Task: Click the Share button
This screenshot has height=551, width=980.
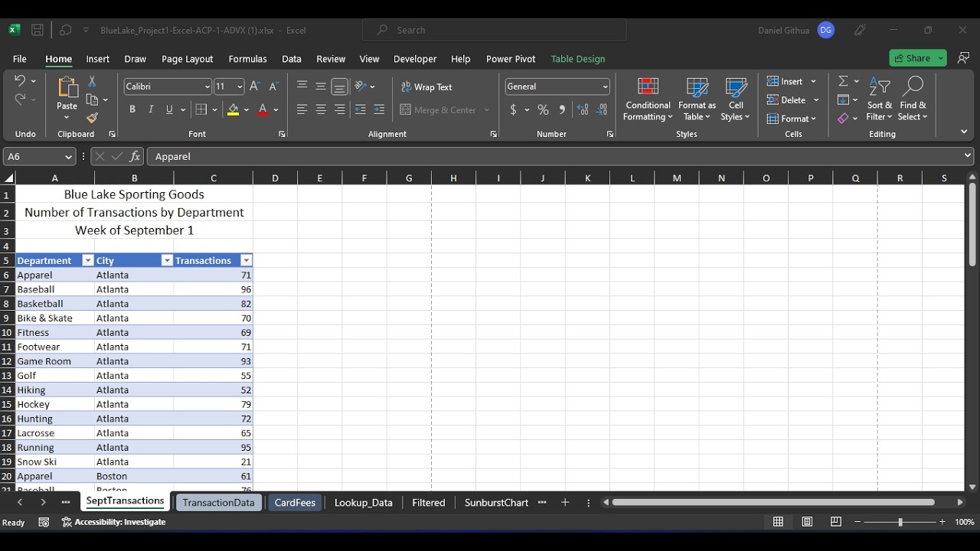Action: (x=911, y=58)
